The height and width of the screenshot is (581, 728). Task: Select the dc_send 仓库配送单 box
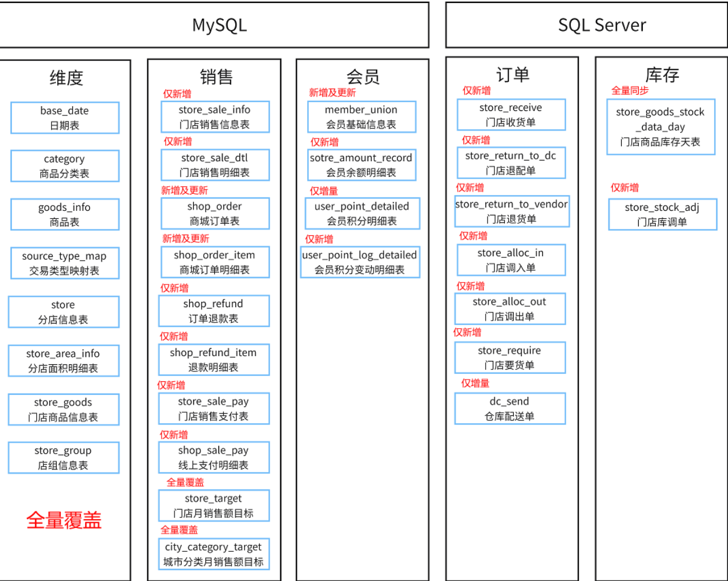[x=510, y=409]
